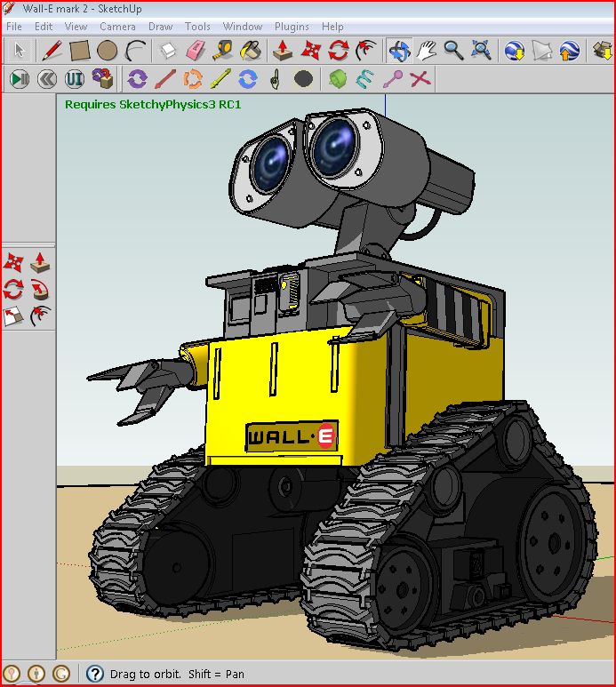The image size is (616, 687).
Task: Pick the Scale tool
Action: pyautogui.click(x=13, y=316)
